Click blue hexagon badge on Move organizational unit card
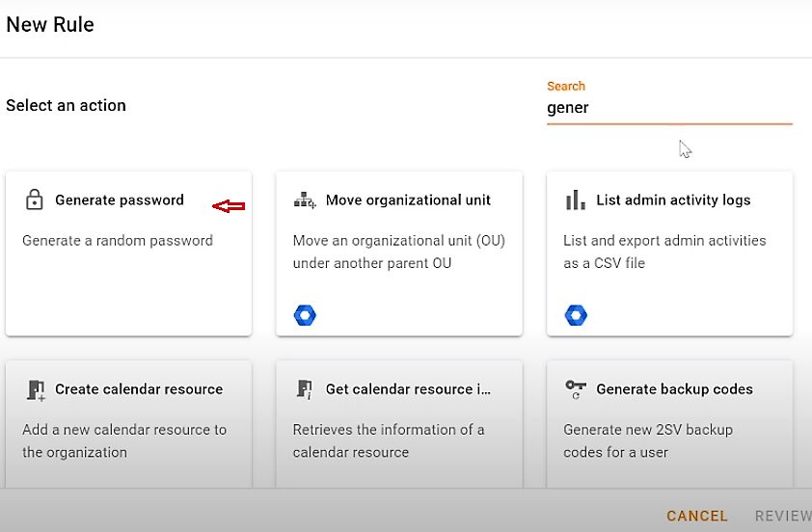Screen dimensions: 812x532 (x=305, y=315)
